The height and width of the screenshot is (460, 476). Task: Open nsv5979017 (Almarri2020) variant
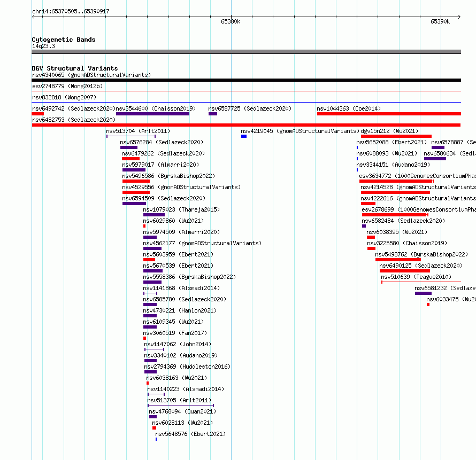tap(160, 165)
